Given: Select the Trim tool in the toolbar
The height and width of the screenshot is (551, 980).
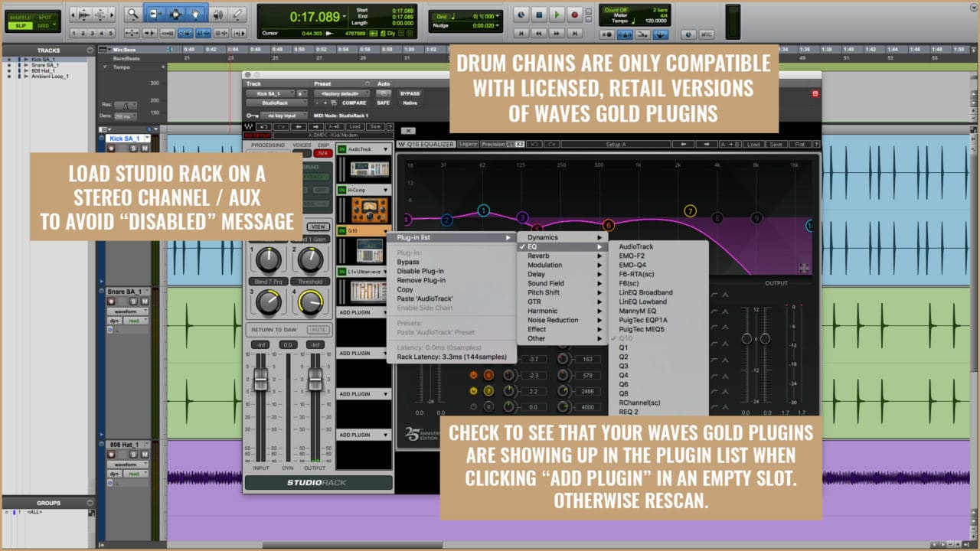Looking at the screenshot, I should [155, 15].
